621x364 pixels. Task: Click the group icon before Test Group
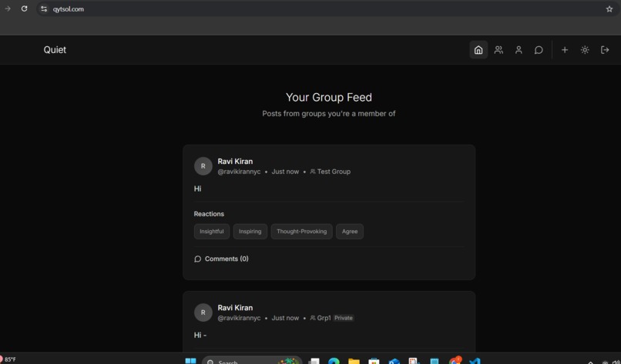(313, 172)
